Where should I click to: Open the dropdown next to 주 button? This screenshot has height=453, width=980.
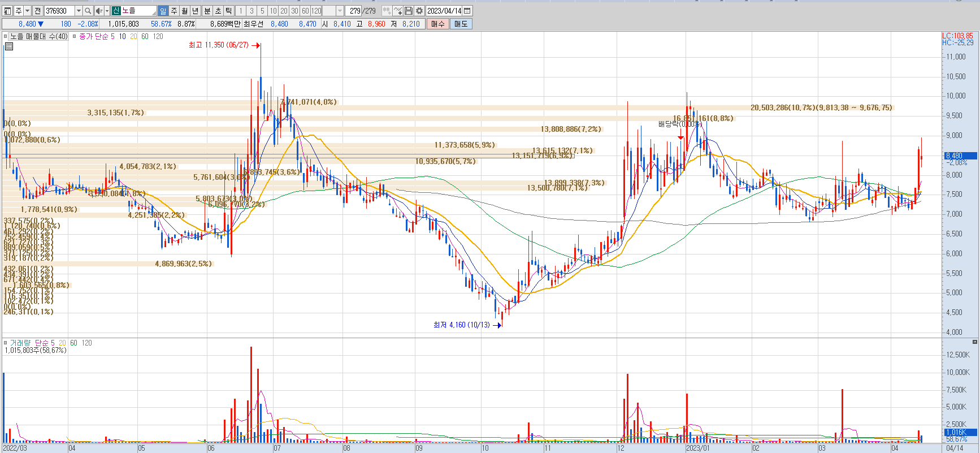click(x=27, y=11)
